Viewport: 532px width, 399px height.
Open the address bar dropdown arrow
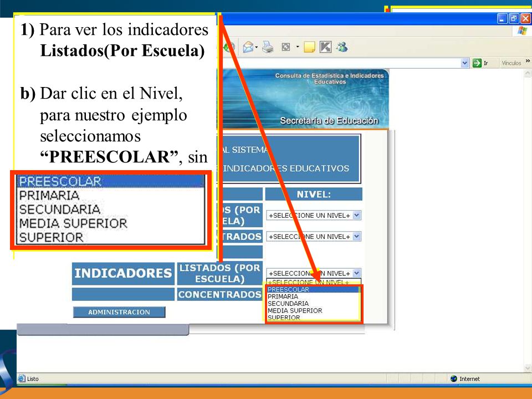tap(465, 63)
